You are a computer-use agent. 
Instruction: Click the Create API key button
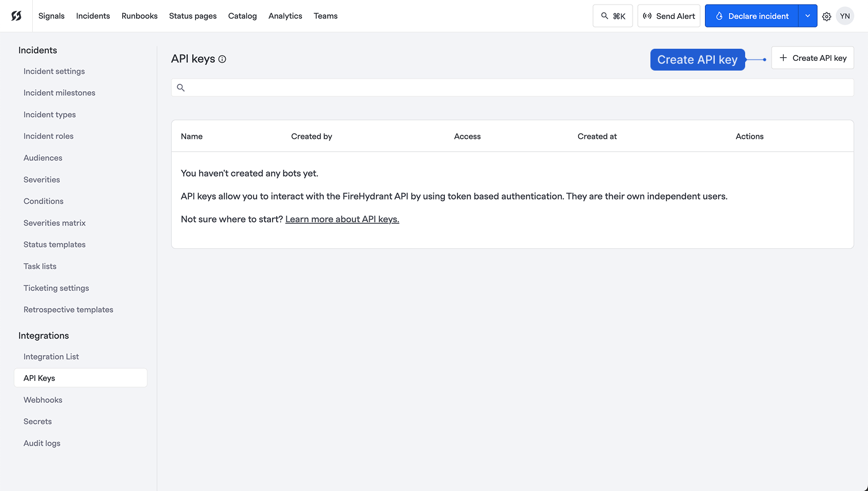point(812,58)
